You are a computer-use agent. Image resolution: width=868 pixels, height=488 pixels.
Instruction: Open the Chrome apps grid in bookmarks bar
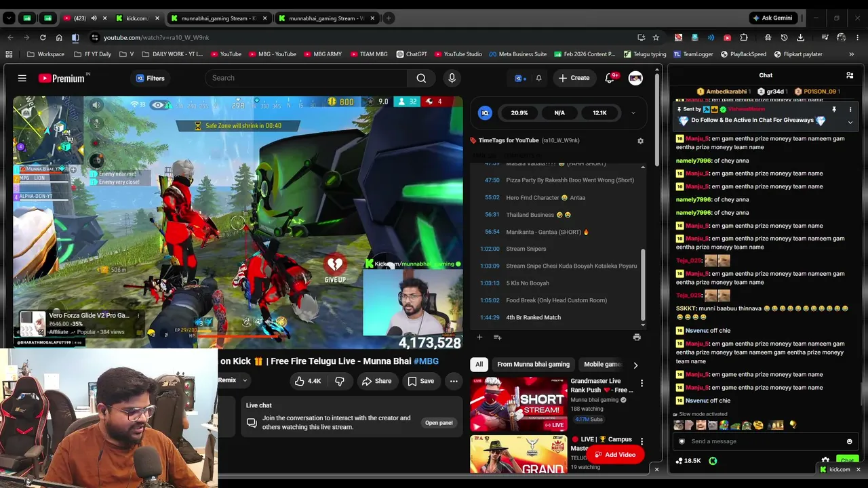tap(9, 54)
